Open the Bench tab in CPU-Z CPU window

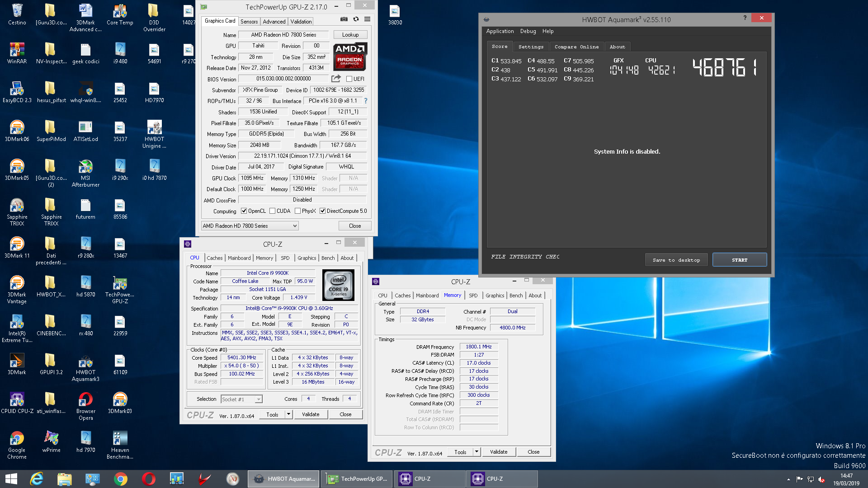pos(328,258)
